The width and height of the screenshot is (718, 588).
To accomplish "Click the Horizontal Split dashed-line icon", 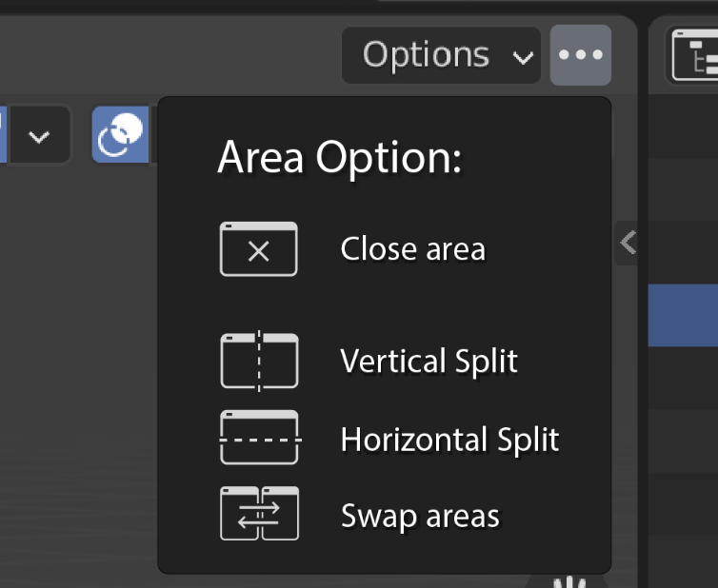I will pos(260,438).
